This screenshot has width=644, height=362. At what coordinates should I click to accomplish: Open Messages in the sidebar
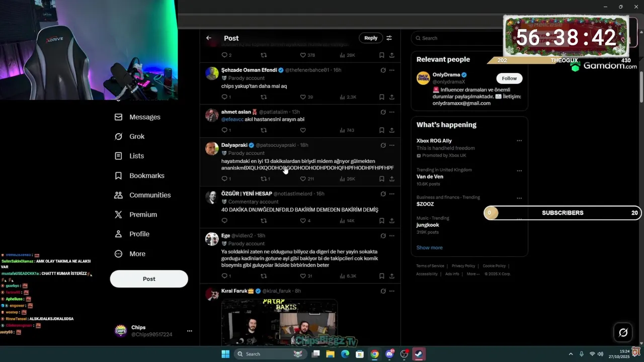coord(137,117)
